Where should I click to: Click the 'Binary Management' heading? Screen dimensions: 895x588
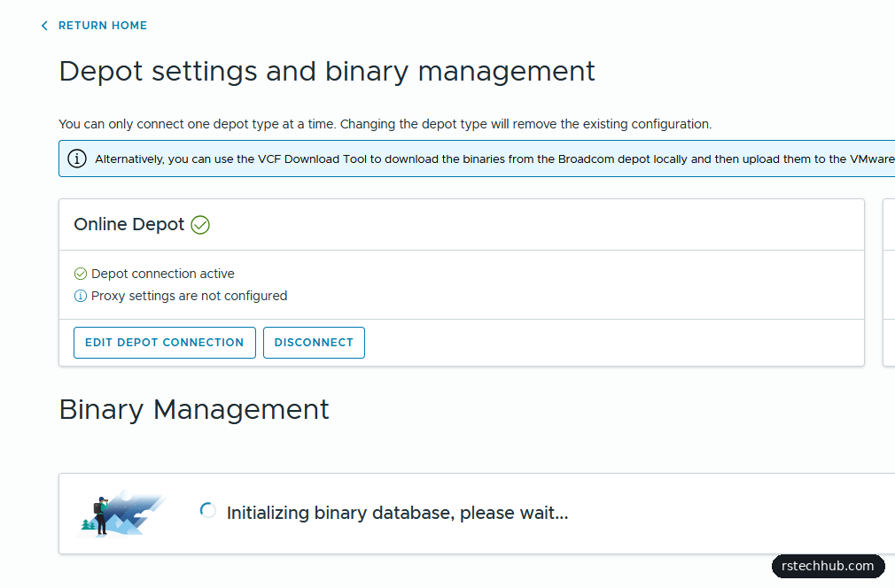tap(194, 409)
